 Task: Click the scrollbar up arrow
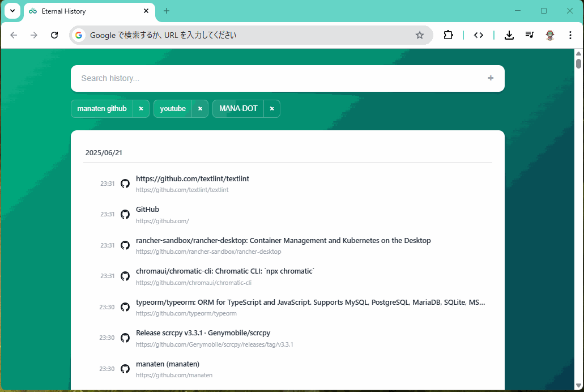(578, 53)
